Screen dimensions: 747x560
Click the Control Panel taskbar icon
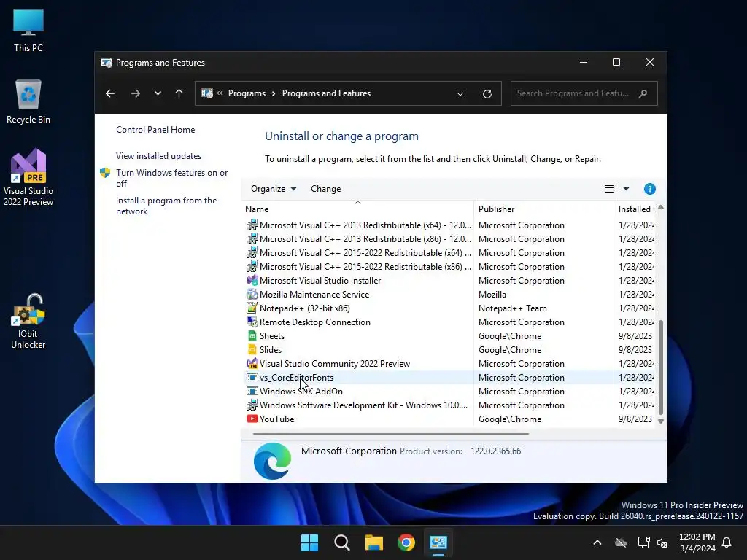[x=438, y=542]
